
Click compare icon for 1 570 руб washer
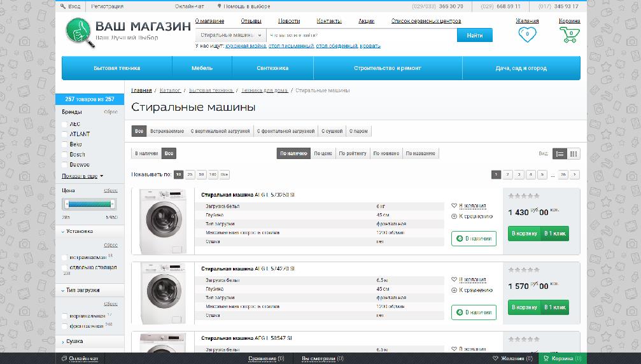pos(454,290)
